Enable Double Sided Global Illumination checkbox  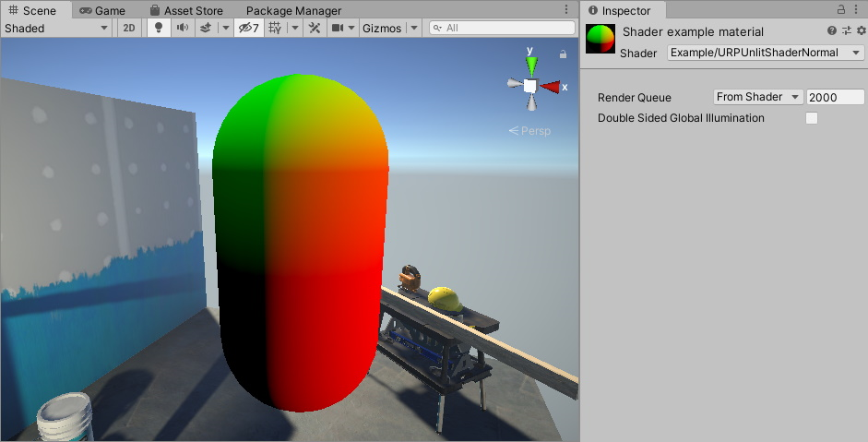tap(812, 118)
